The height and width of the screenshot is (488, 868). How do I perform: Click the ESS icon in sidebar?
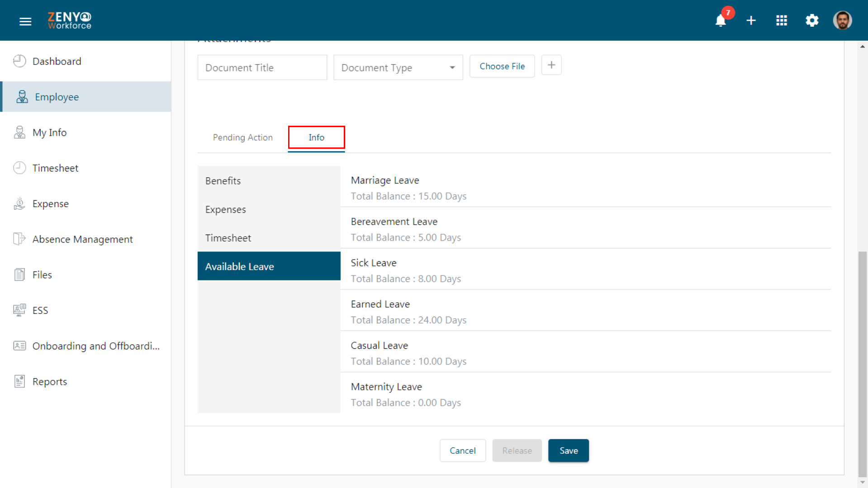click(19, 310)
